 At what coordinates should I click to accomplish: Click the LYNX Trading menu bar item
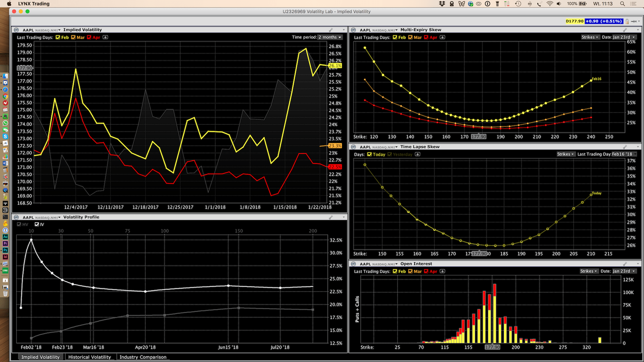pos(34,4)
